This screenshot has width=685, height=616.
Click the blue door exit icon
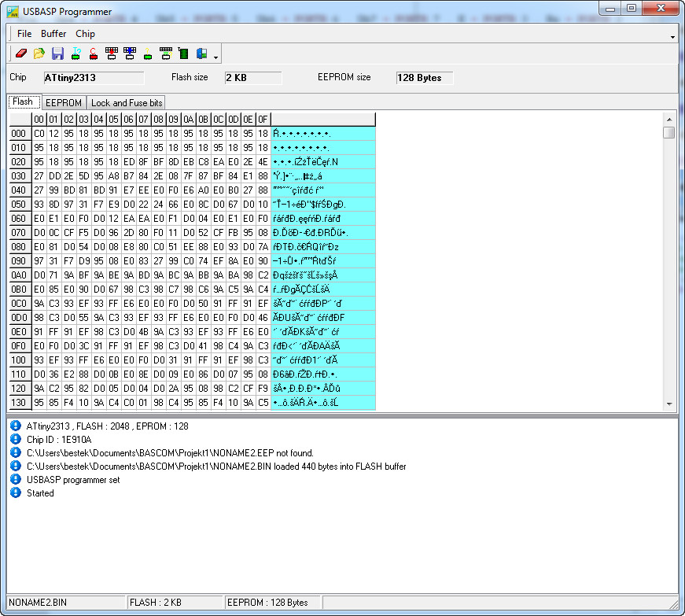coord(201,53)
